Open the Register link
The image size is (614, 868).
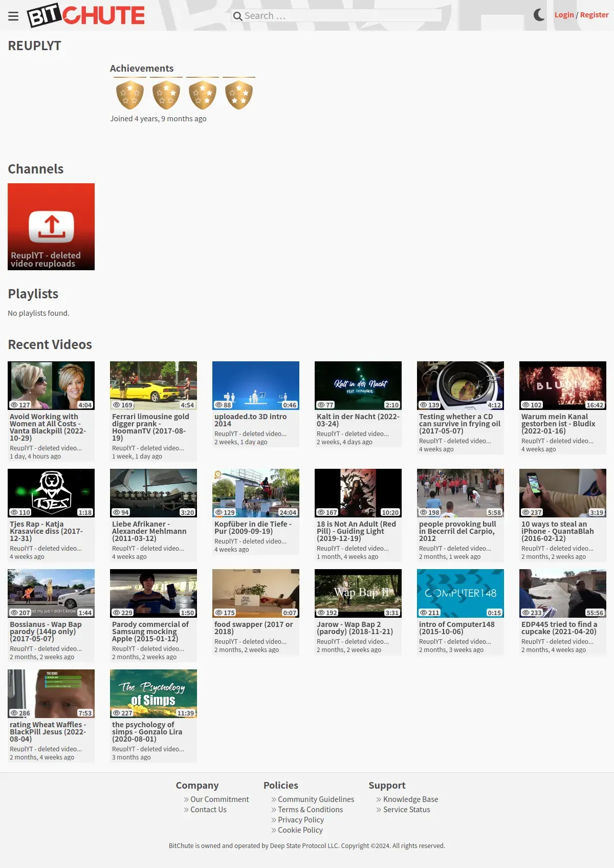(594, 15)
